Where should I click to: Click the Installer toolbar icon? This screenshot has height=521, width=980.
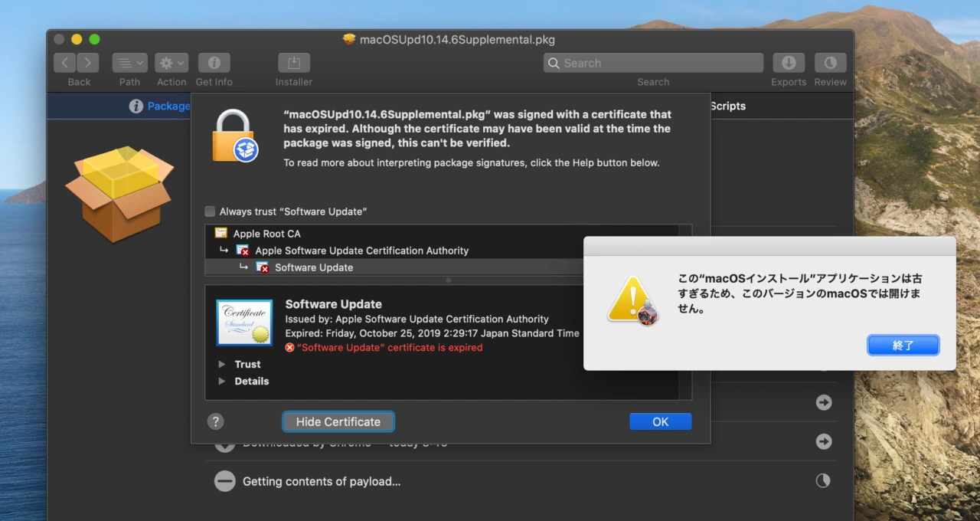[294, 63]
